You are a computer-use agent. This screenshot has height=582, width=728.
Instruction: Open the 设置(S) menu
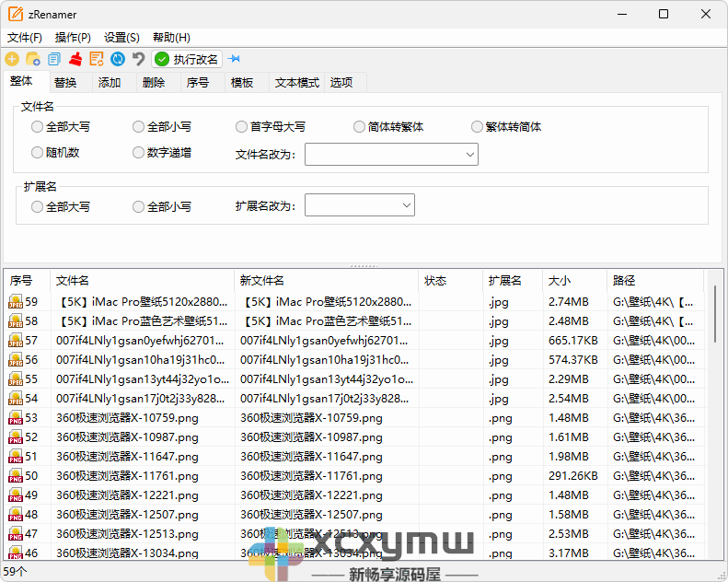[121, 38]
